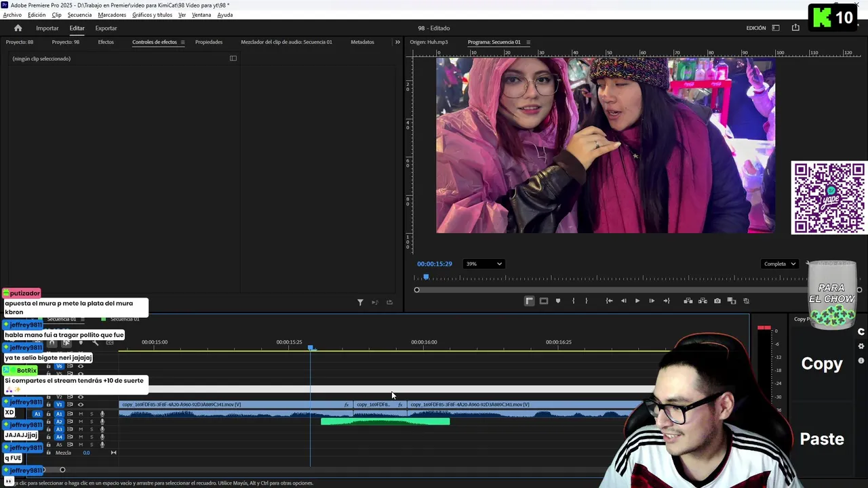Switch to Origen: Huh.mp3 tab
This screenshot has width=868, height=488.
(x=429, y=42)
